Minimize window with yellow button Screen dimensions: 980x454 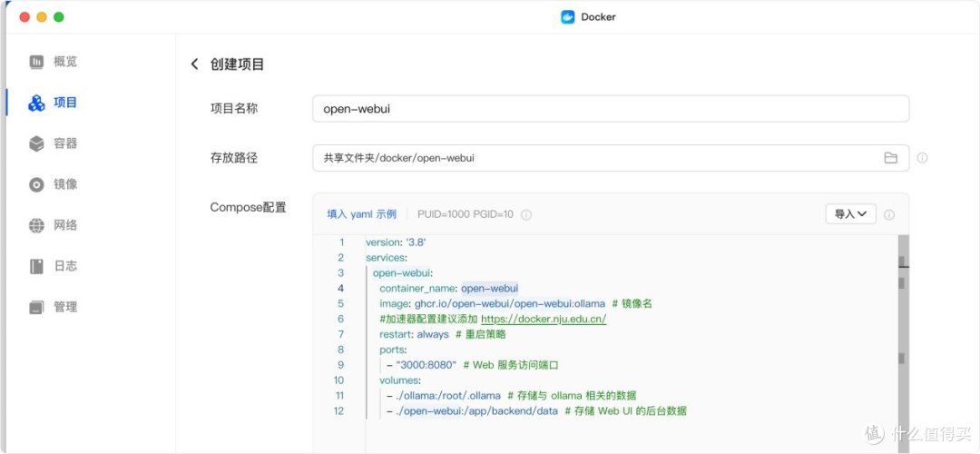[x=41, y=17]
